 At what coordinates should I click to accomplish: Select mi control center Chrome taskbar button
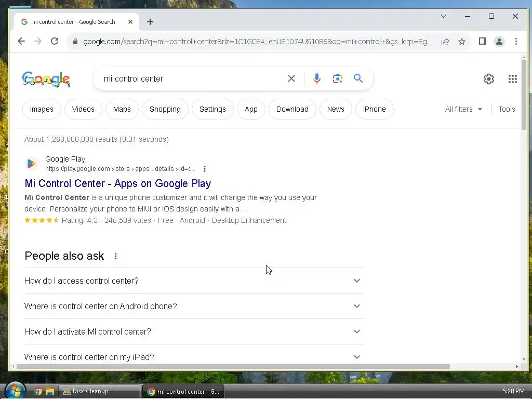183,391
